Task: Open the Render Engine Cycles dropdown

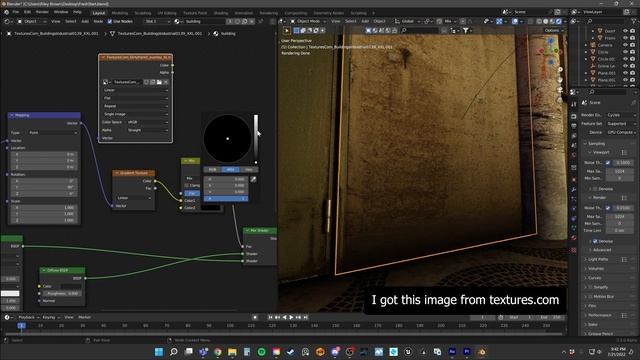Action: click(620, 115)
